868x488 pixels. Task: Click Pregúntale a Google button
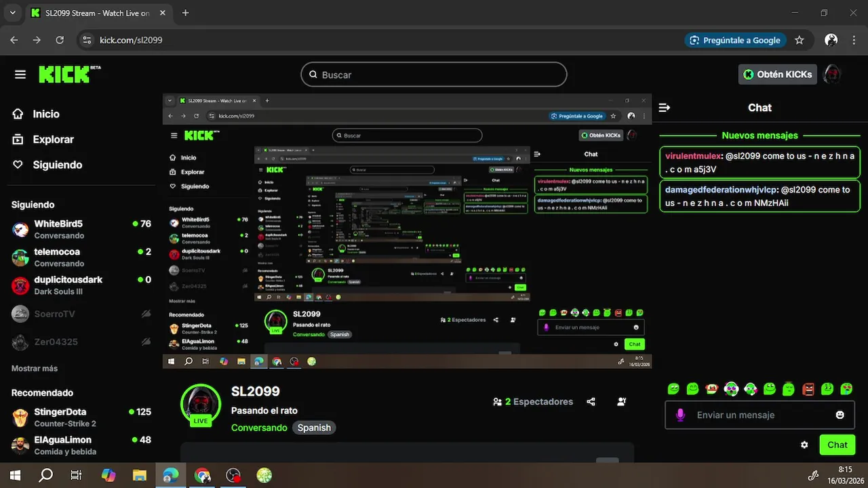click(x=735, y=40)
